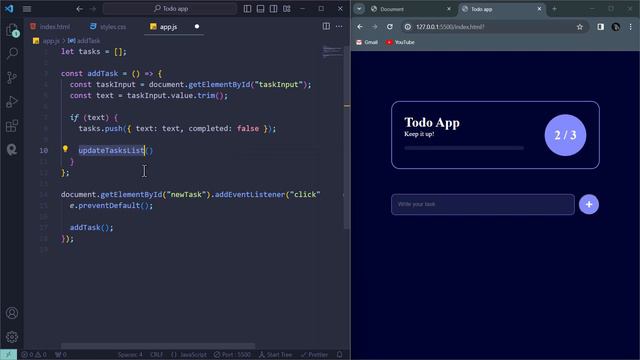Open the Accounts menu in VS Code
640x360 pixels.
click(x=12, y=313)
